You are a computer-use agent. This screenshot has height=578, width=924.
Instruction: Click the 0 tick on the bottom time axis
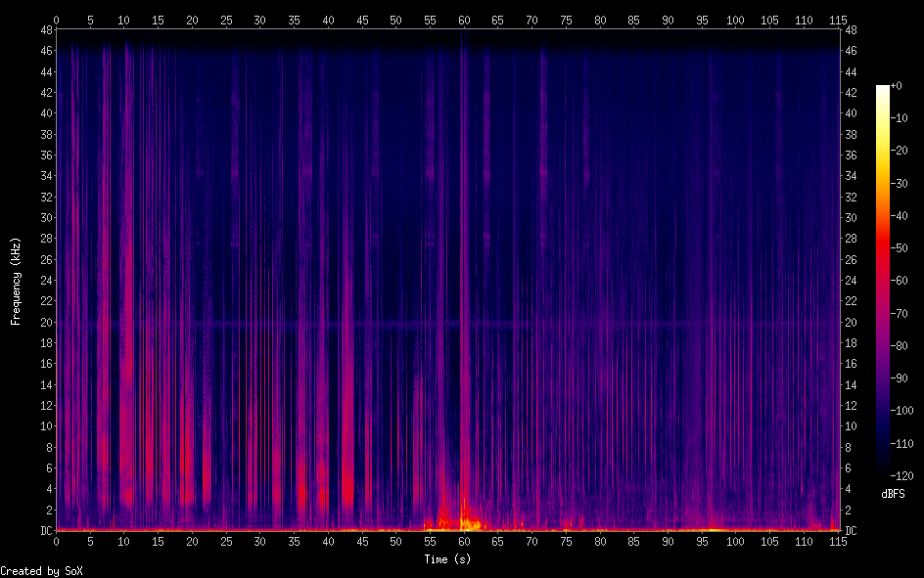click(x=56, y=542)
